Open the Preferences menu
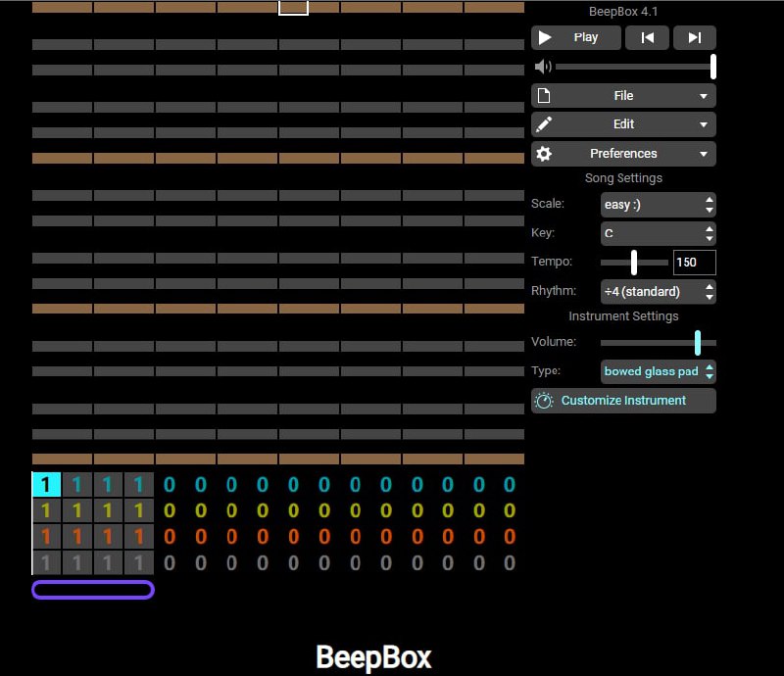Screen dimensions: 784x676 point(623,154)
